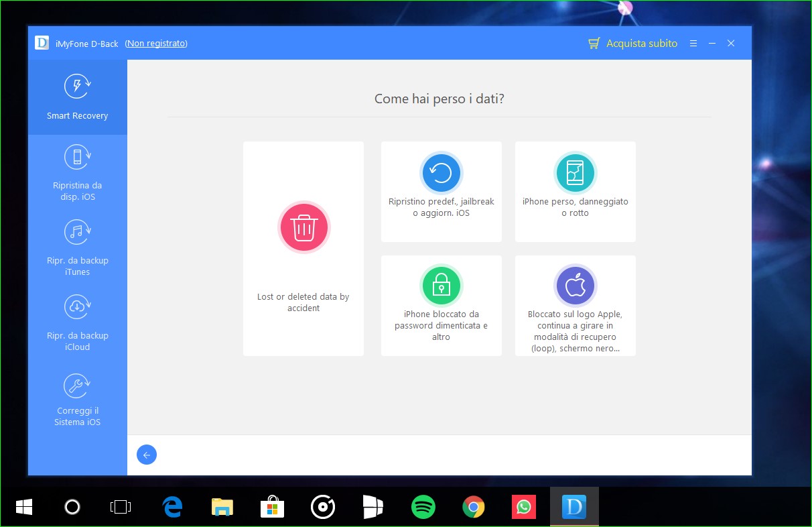Open Ripr. da backup iCloud cloud icon
Screen dimensions: 812x527
tap(77, 307)
